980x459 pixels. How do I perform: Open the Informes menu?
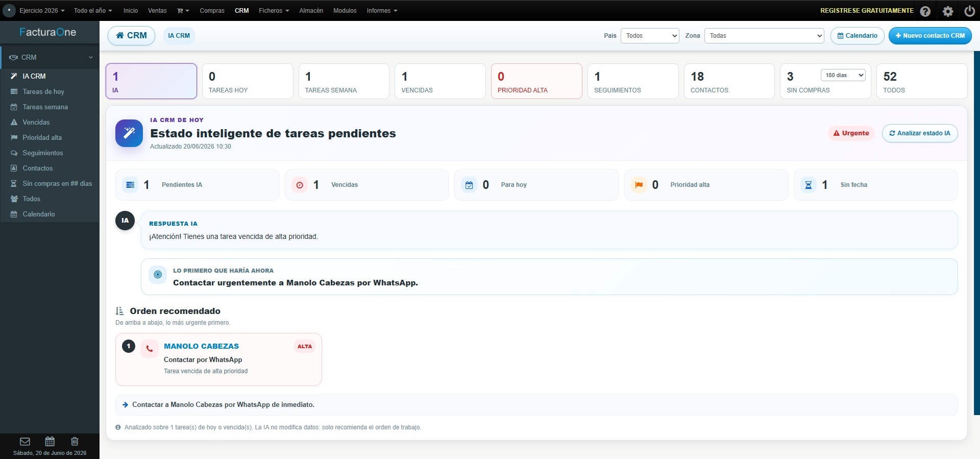[382, 11]
